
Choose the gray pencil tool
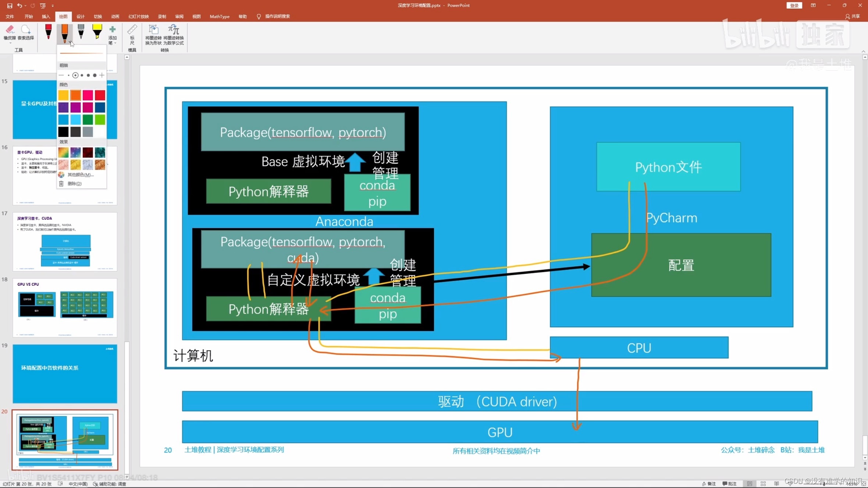tap(81, 32)
